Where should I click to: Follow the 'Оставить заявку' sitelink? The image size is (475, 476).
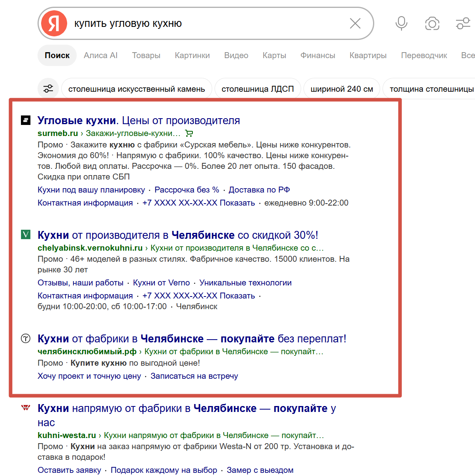69,470
